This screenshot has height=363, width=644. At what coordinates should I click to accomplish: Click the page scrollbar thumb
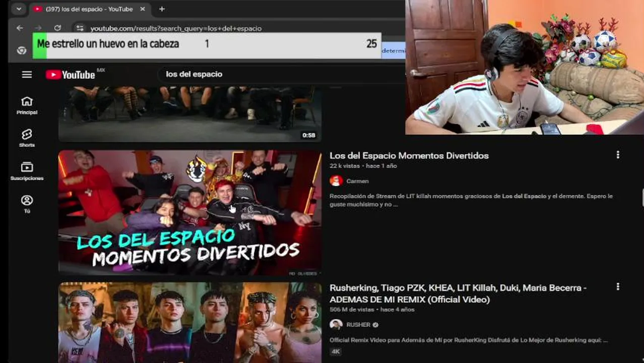click(642, 198)
